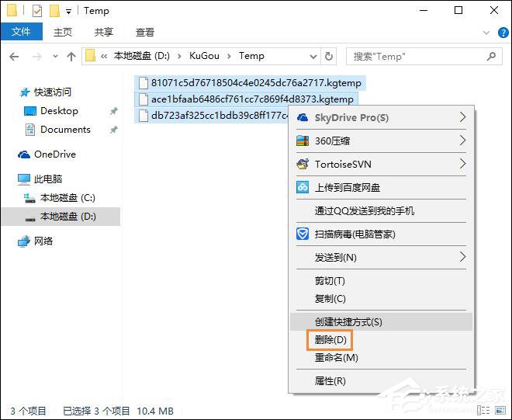Click the search magnifier icon
The image size is (512, 420).
[x=491, y=57]
